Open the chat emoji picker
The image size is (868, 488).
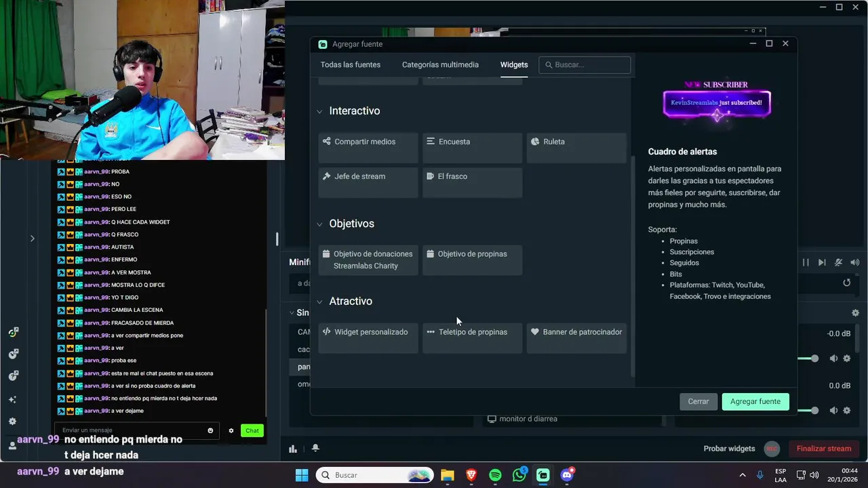click(x=210, y=430)
